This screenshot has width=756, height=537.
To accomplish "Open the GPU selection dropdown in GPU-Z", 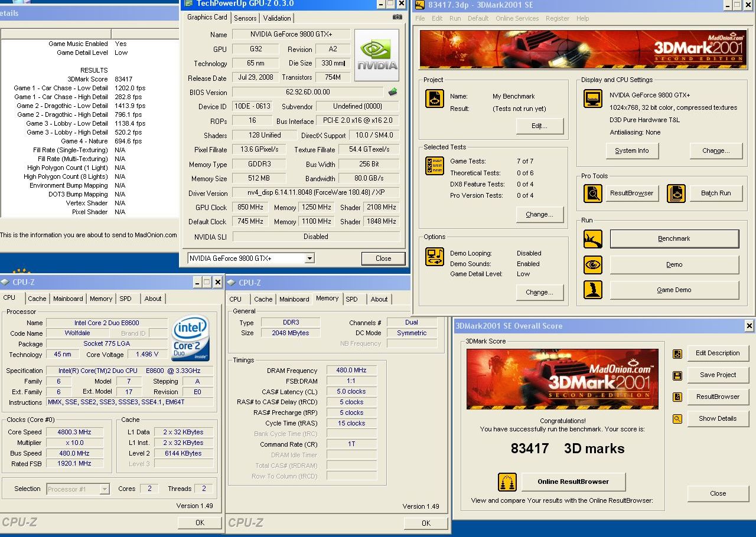I will (x=309, y=258).
